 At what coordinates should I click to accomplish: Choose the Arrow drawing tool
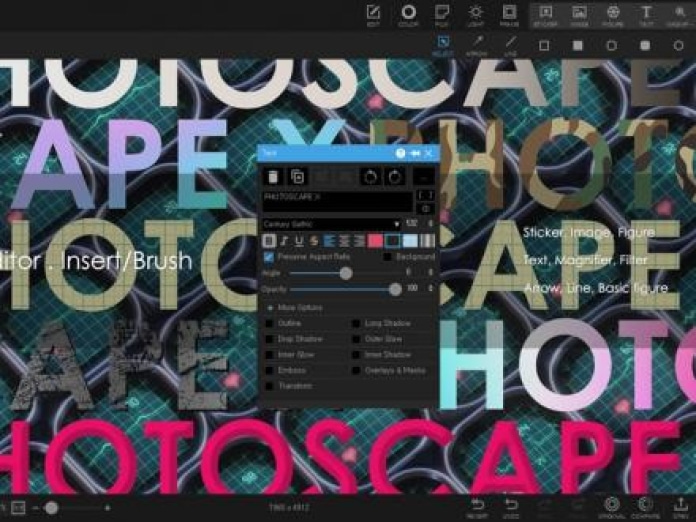pyautogui.click(x=477, y=46)
